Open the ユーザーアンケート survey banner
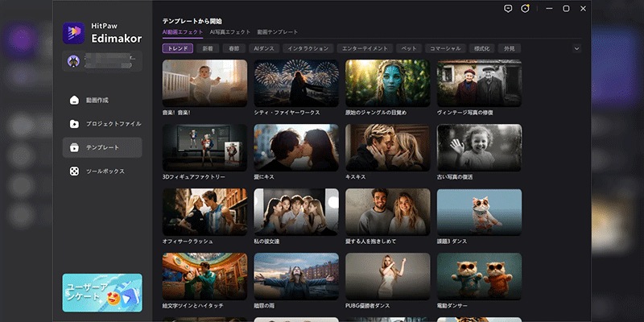The height and width of the screenshot is (322, 644). pyautogui.click(x=102, y=293)
